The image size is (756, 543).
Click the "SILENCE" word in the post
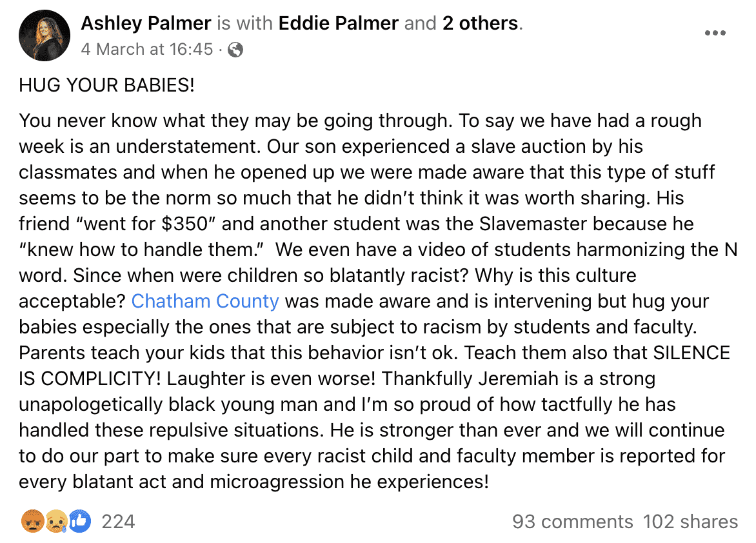[x=691, y=353]
